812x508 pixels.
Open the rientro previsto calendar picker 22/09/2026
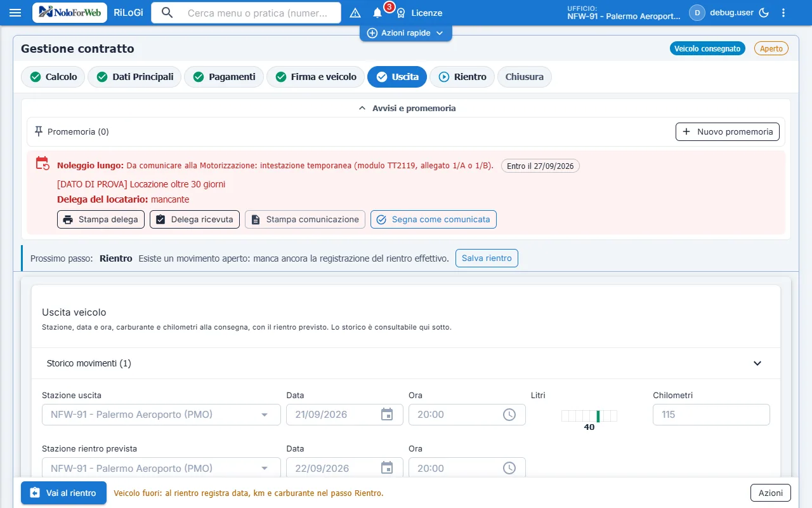coord(387,468)
